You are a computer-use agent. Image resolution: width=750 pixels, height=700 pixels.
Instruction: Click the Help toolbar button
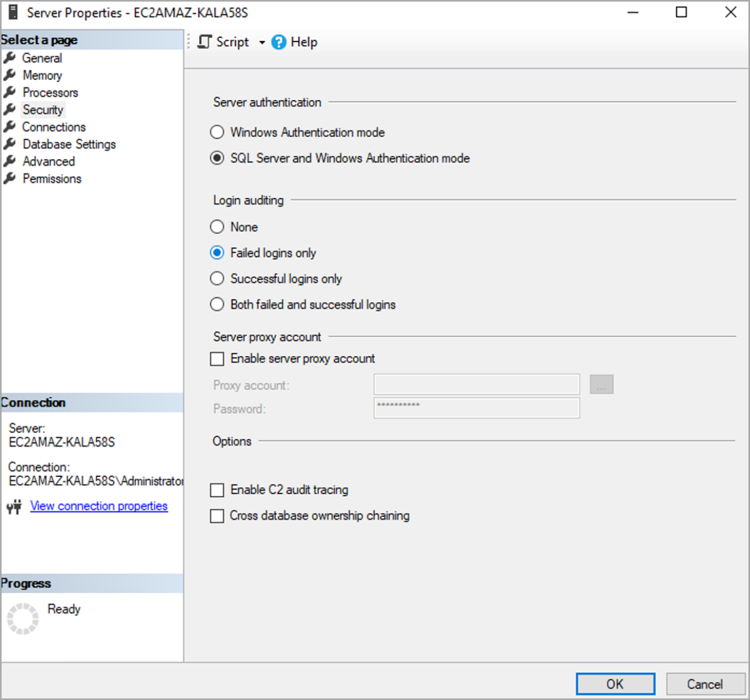click(295, 42)
